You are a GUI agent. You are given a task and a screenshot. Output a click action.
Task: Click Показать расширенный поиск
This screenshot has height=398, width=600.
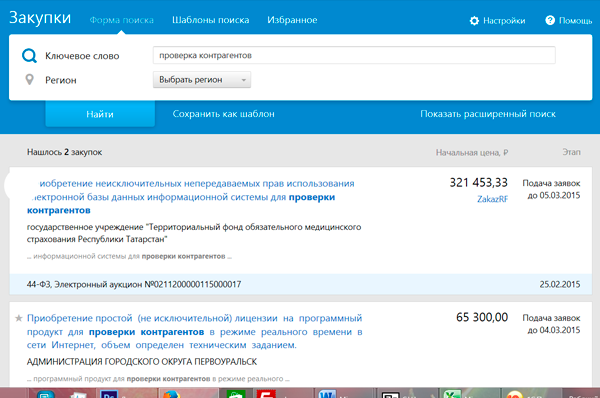pos(488,114)
